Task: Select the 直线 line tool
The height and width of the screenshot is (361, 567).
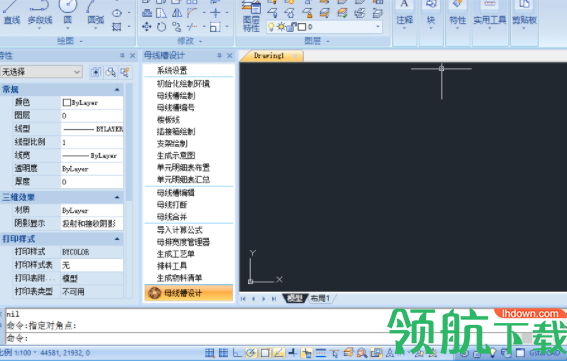Action: click(12, 13)
